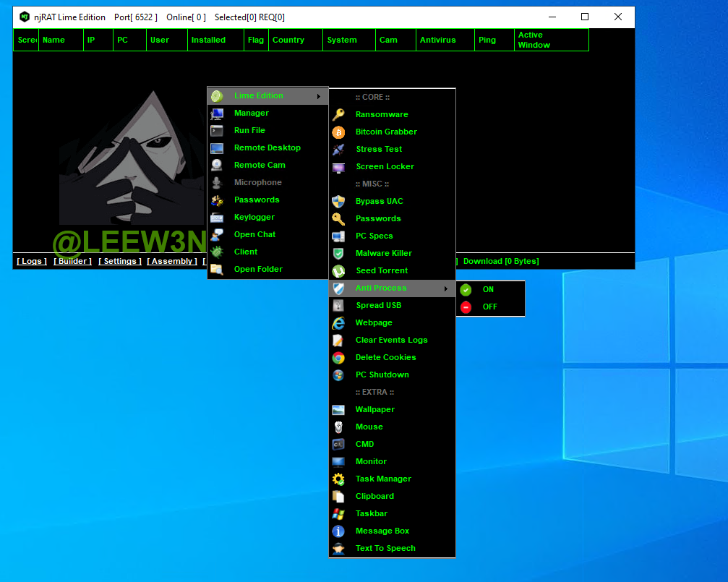
Task: Select Open Folder in context menu
Action: [258, 269]
